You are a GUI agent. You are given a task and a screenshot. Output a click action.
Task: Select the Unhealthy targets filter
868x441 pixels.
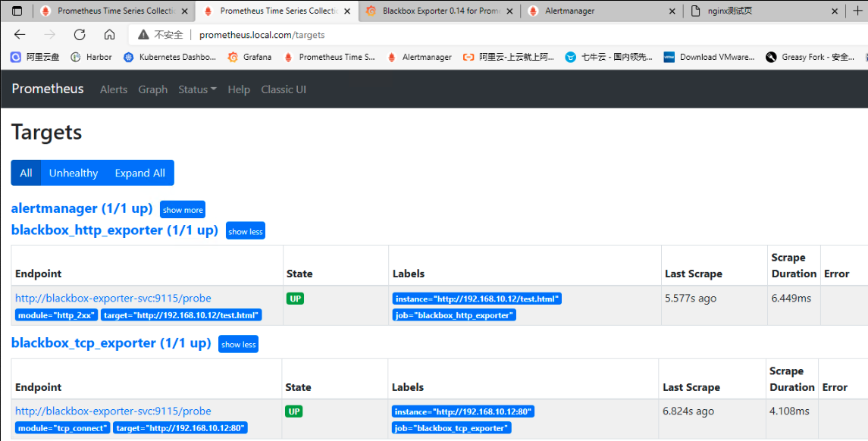tap(74, 173)
